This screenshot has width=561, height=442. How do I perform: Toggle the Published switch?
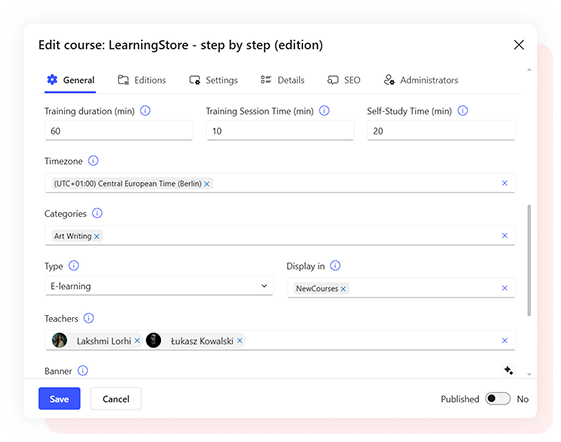click(x=498, y=399)
